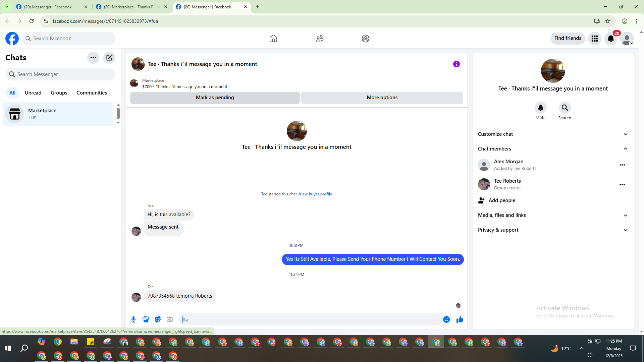The width and height of the screenshot is (644, 362).
Task: Expand the Customize chat section
Action: (x=553, y=134)
